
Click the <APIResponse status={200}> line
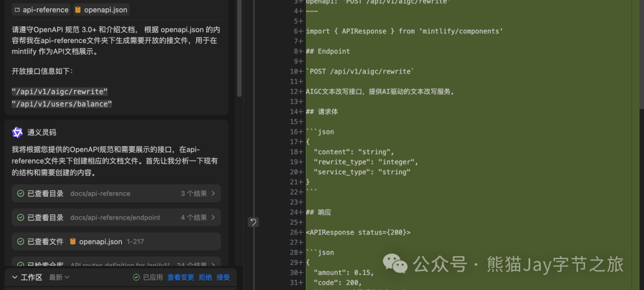[358, 233]
